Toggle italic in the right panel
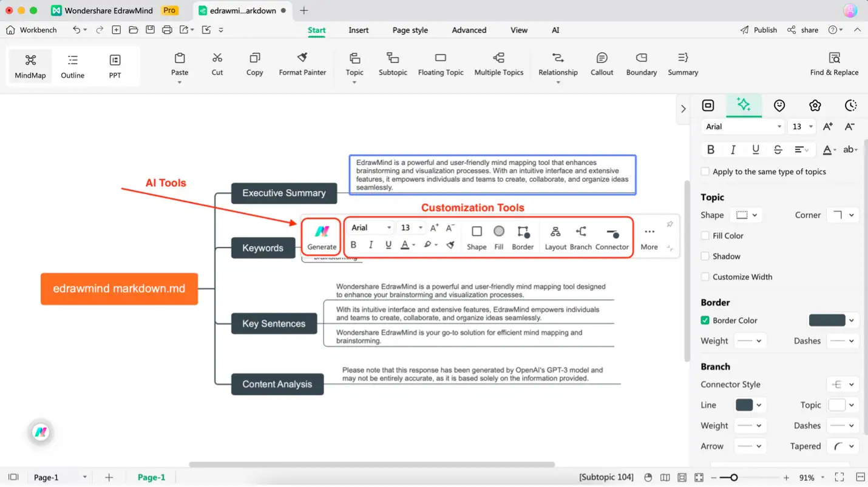The height and width of the screenshot is (487, 868). [733, 150]
